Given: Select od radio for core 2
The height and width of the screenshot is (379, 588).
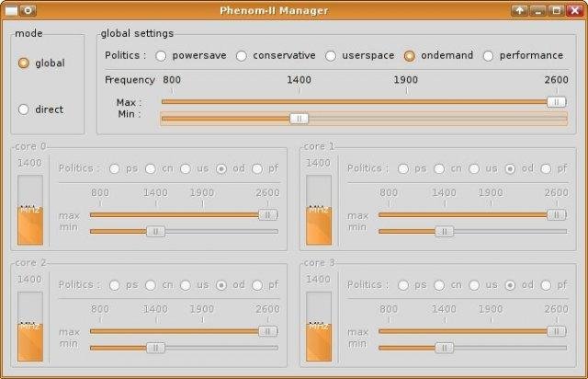Looking at the screenshot, I should tap(221, 285).
